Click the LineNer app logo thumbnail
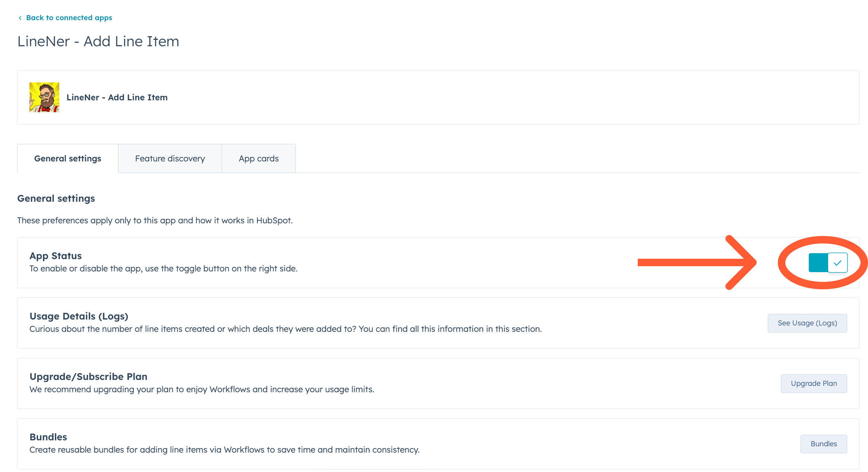Image resolution: width=868 pixels, height=472 pixels. pyautogui.click(x=44, y=97)
